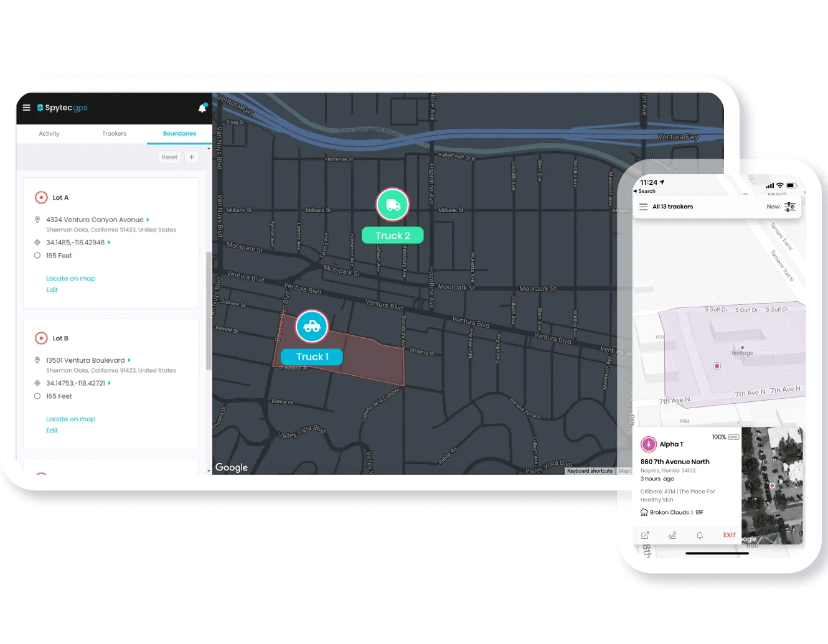The image size is (828, 644).
Task: Click the satellite view thumbnail
Action: click(771, 485)
